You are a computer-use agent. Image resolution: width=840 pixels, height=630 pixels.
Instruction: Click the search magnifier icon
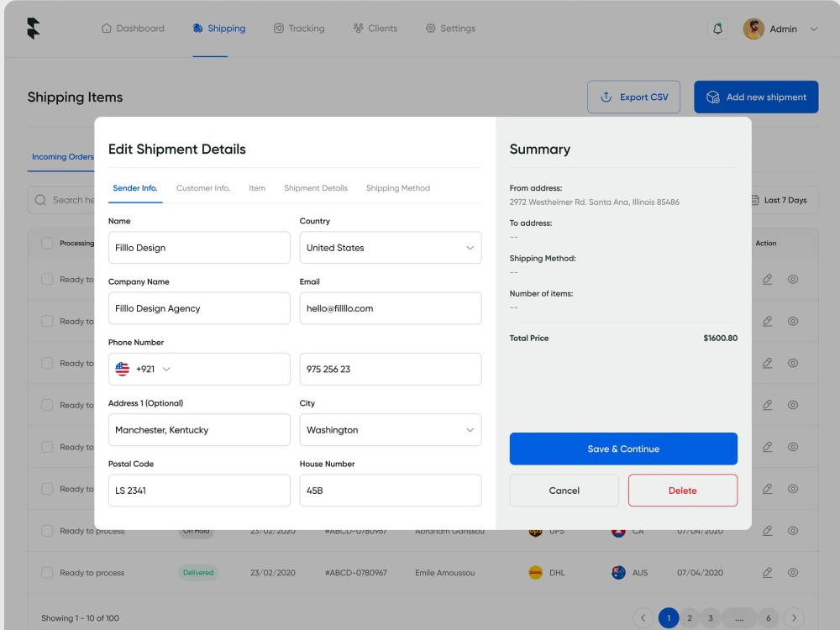tap(40, 200)
